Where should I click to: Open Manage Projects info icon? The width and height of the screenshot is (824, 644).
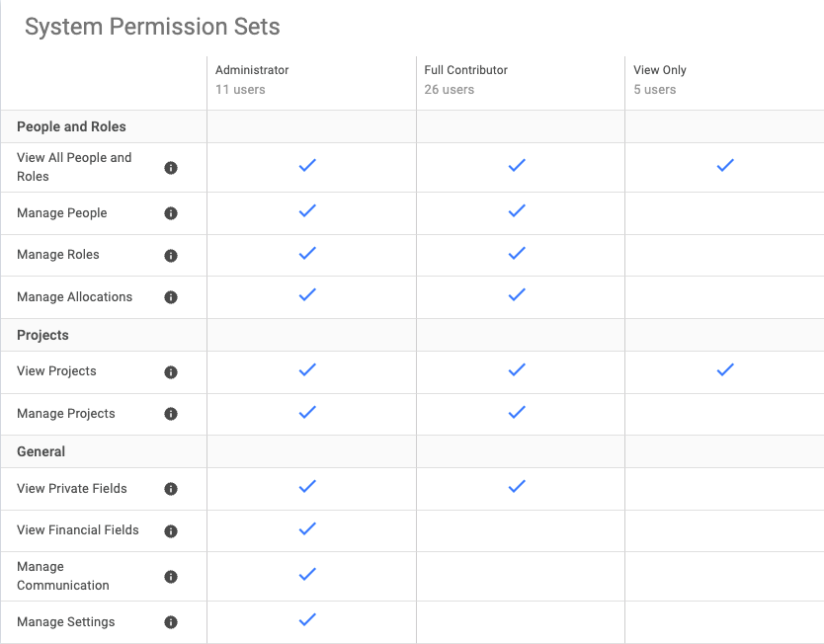(171, 414)
